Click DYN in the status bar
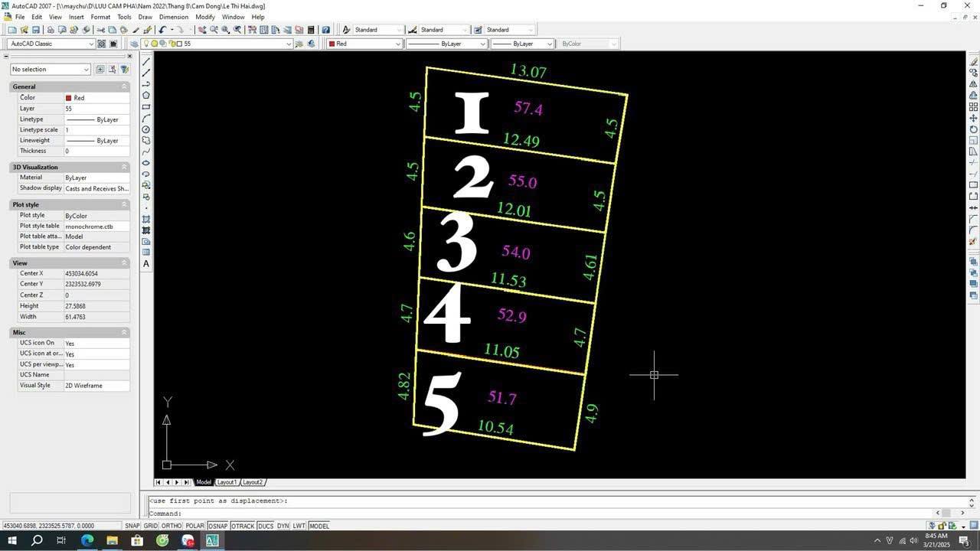Image resolution: width=980 pixels, height=551 pixels. 282,526
